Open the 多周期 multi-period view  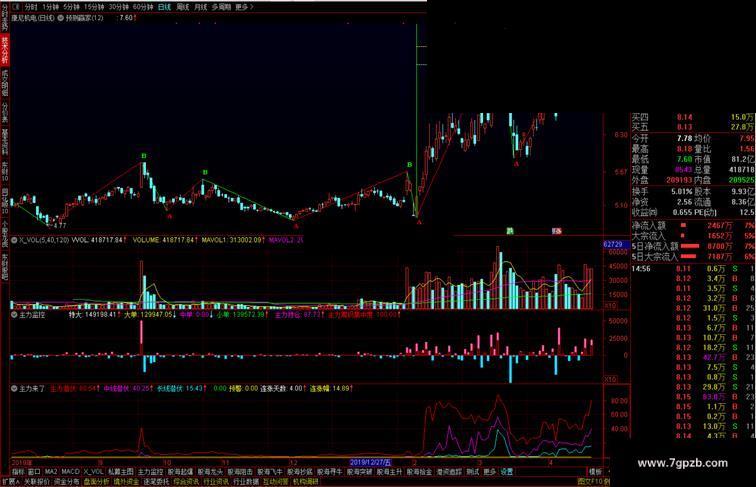click(221, 7)
